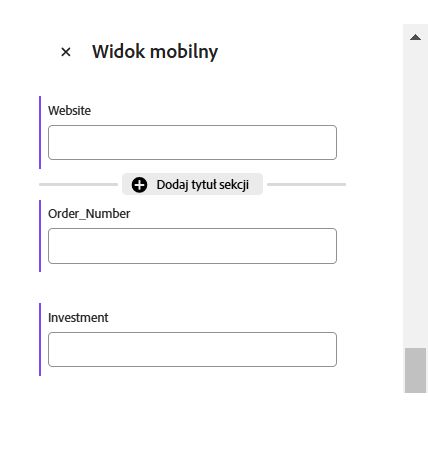This screenshot has height=453, width=428.
Task: Select the Website field label
Action: tap(69, 111)
